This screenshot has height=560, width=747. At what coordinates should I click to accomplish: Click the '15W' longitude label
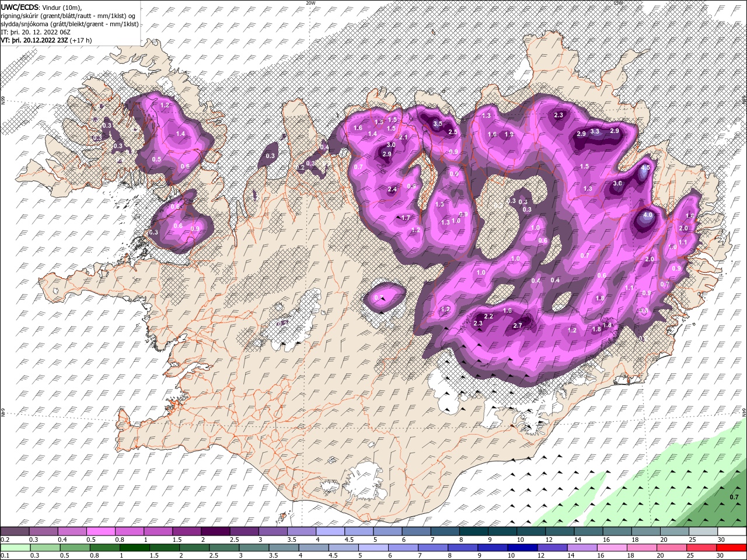(618, 3)
